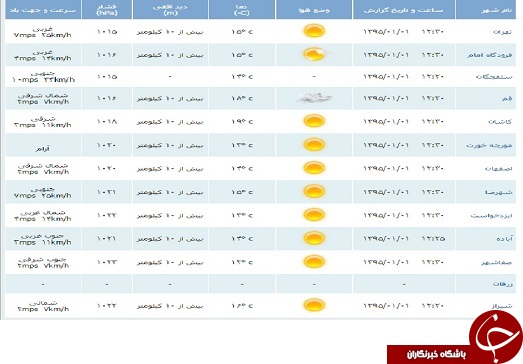Open the ایزدخواست city link
523x364 pixels.
coord(491,216)
